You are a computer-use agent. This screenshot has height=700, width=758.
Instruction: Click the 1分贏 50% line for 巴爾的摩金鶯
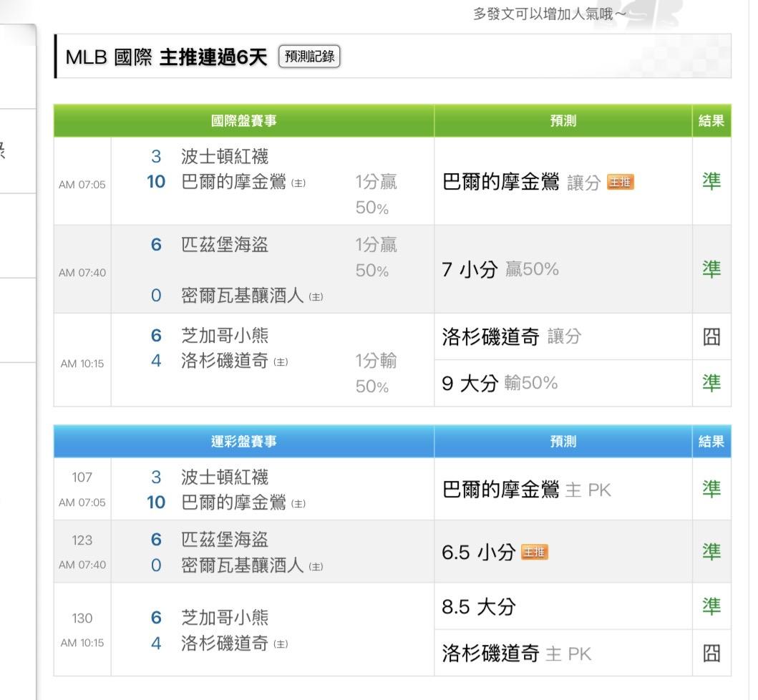(x=376, y=195)
